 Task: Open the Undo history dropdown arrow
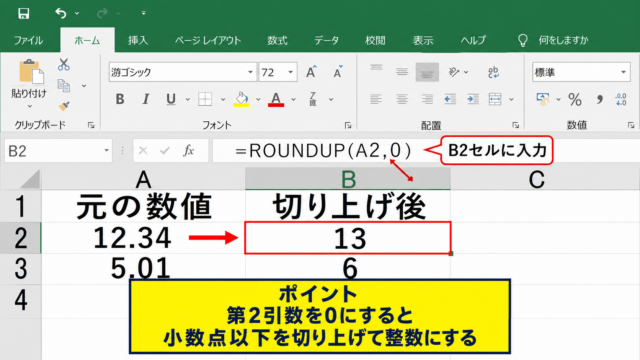point(77,13)
